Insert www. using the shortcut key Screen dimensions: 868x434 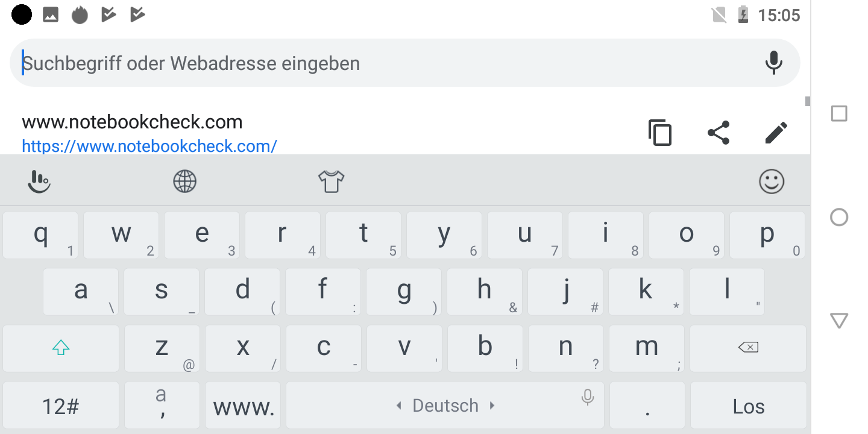pos(243,406)
